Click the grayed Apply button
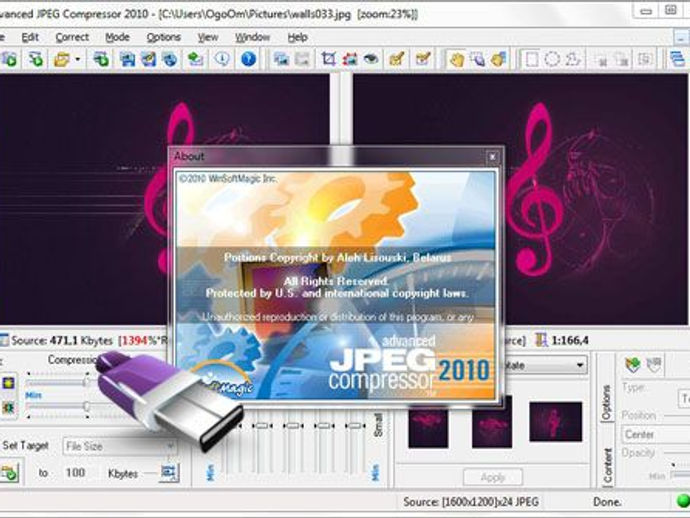Image resolution: width=690 pixels, height=518 pixels. [493, 477]
